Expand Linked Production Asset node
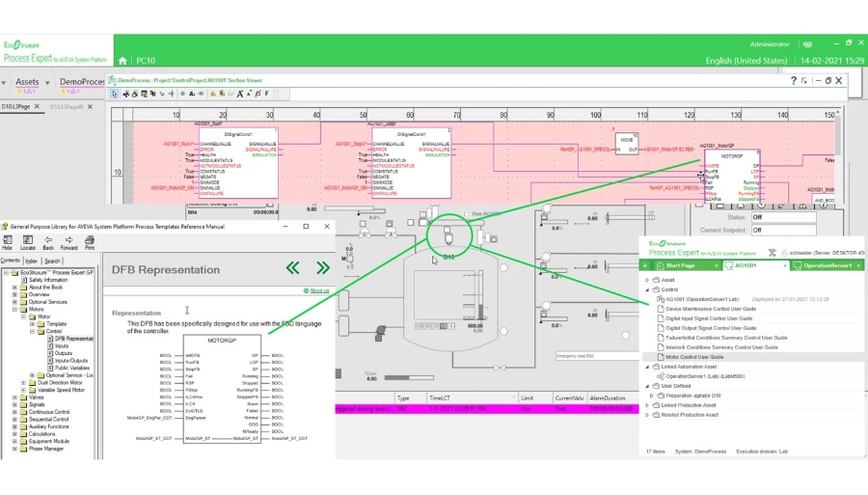The image size is (868, 495). pyautogui.click(x=647, y=405)
